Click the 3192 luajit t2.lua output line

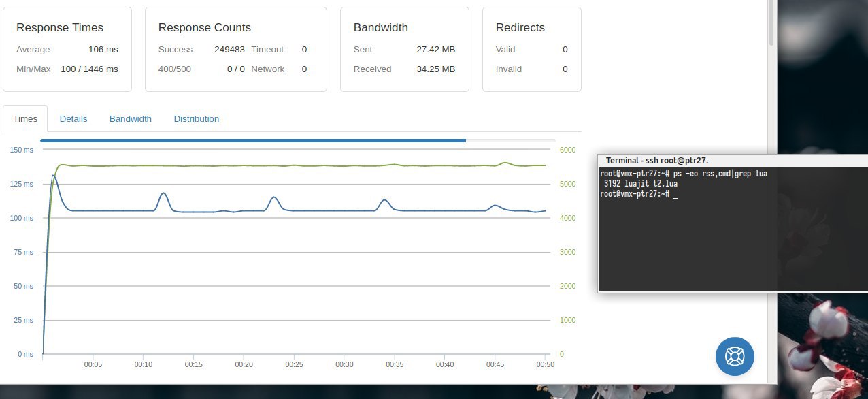(640, 184)
